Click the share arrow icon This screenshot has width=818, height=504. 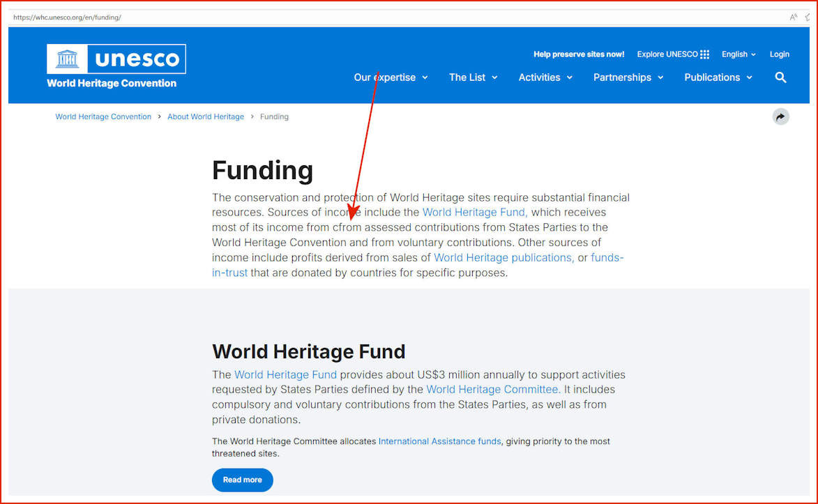tap(780, 117)
